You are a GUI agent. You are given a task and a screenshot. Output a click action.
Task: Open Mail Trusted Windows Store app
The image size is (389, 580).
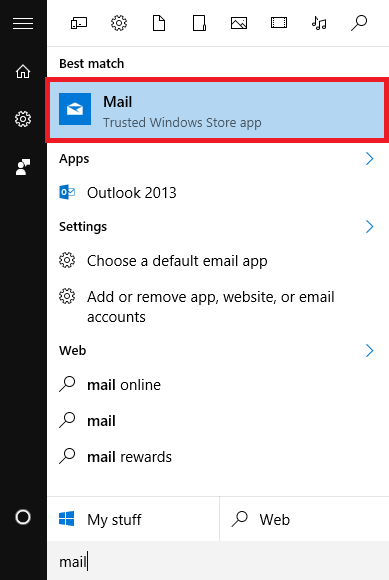pyautogui.click(x=217, y=109)
